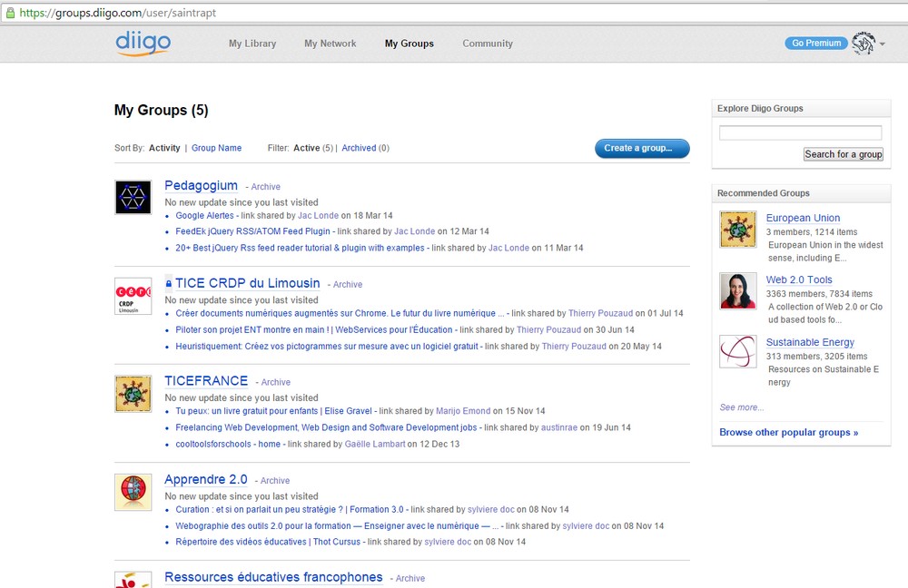This screenshot has width=908, height=588.
Task: Archive the Ressources éducatives francophones group
Action: (x=410, y=579)
